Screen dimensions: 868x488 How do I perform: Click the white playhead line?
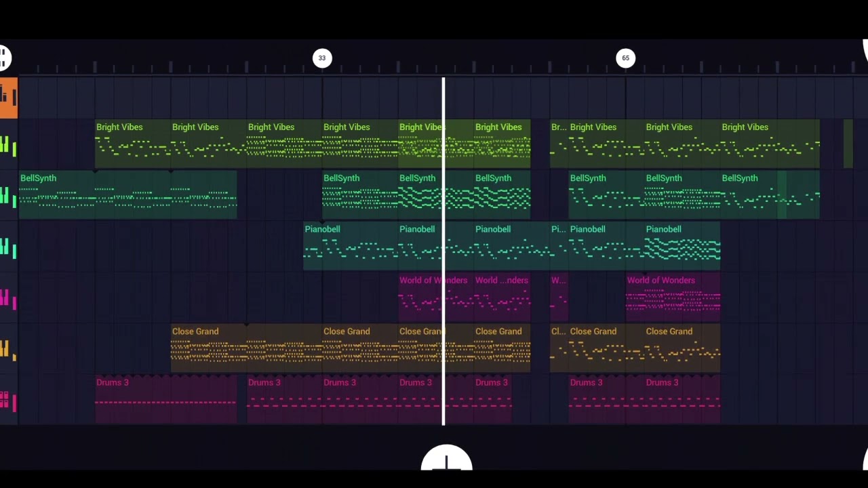pos(443,251)
